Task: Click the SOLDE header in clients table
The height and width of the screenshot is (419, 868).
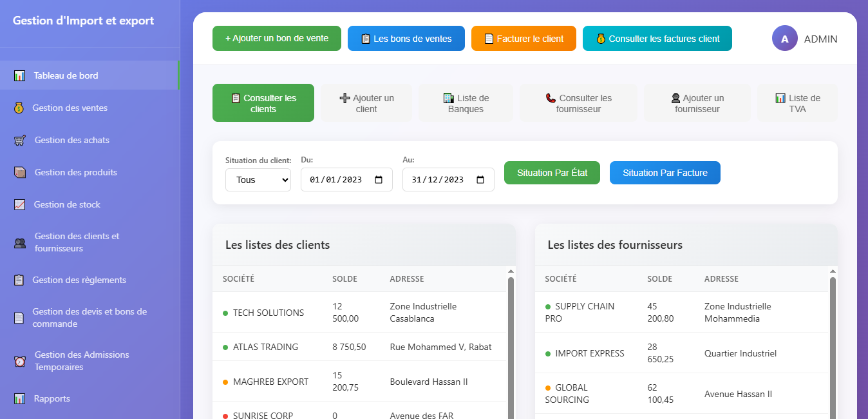Action: pyautogui.click(x=344, y=279)
